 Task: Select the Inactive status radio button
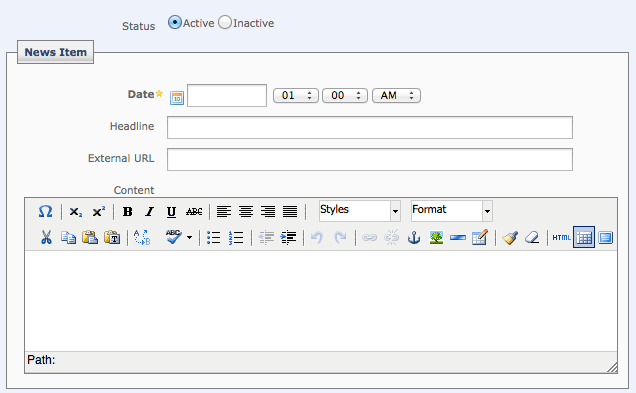point(225,22)
